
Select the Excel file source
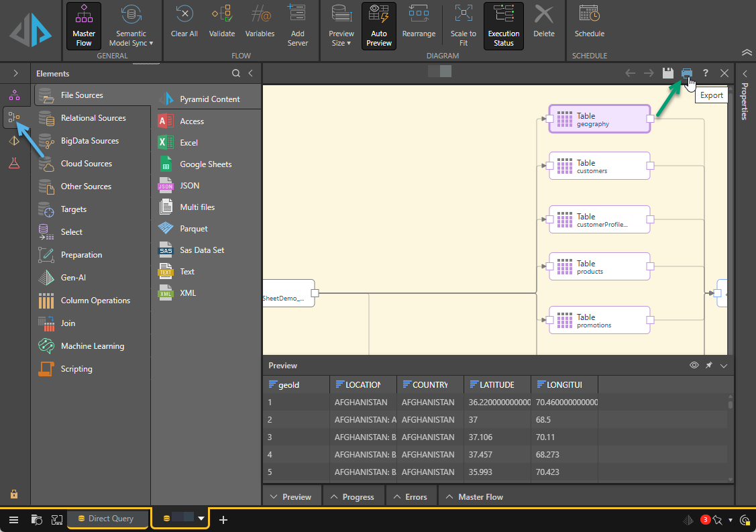188,143
